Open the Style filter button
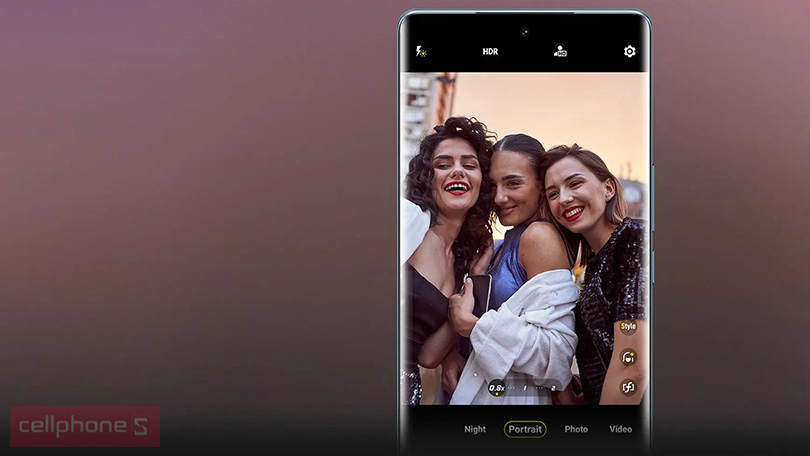 (628, 326)
